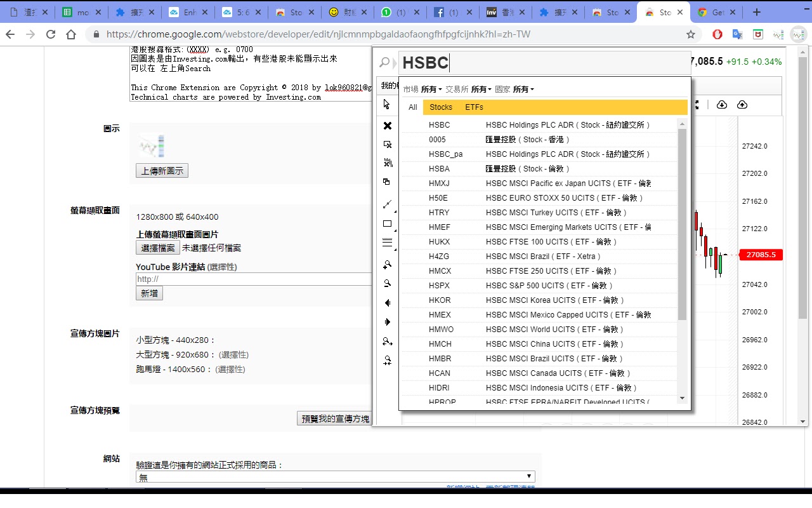Select the rectangle shape drawing tool
This screenshot has width=812, height=508.
pyautogui.click(x=388, y=224)
